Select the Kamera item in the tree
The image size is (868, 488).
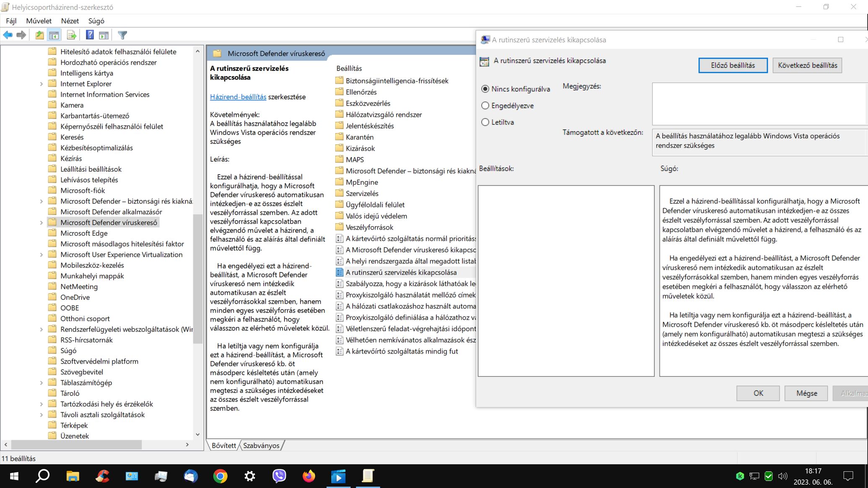click(x=72, y=105)
